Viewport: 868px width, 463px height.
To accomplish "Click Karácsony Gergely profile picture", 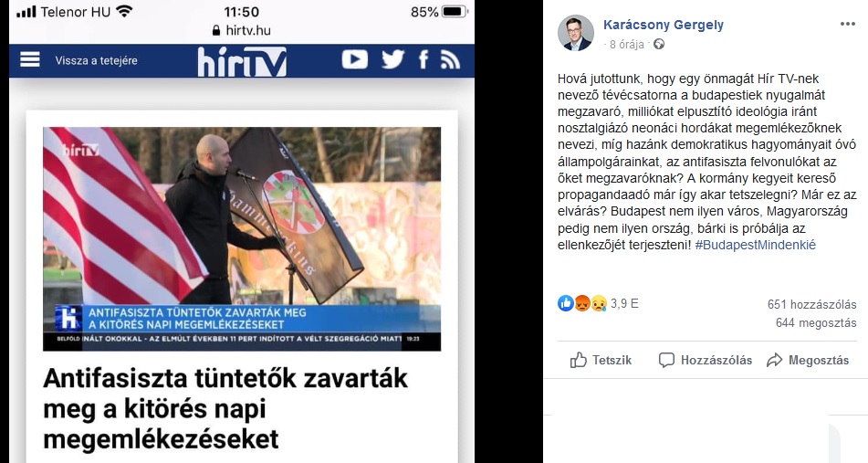I will [x=575, y=33].
